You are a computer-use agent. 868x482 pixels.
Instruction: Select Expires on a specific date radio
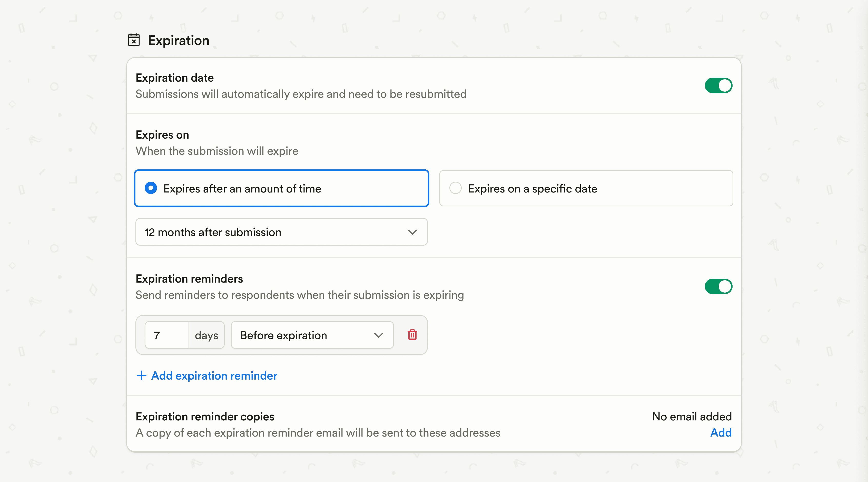click(455, 188)
